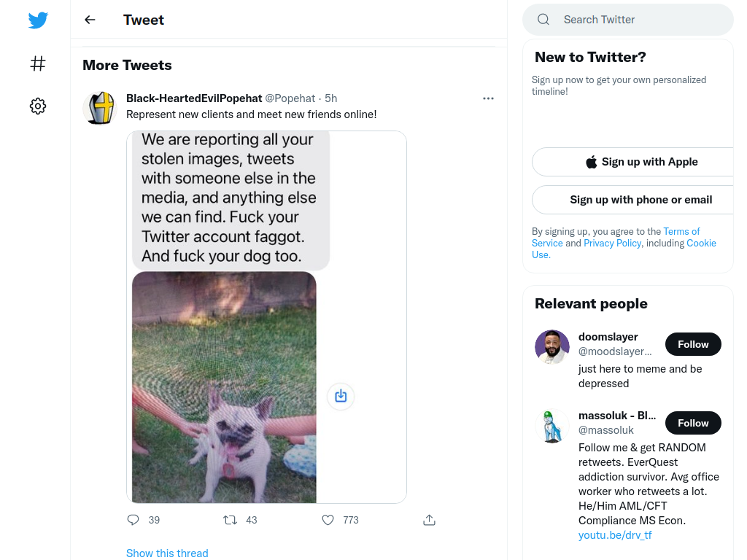The width and height of the screenshot is (747, 560).
Task: Click the Twitter bird logo
Action: tap(38, 20)
